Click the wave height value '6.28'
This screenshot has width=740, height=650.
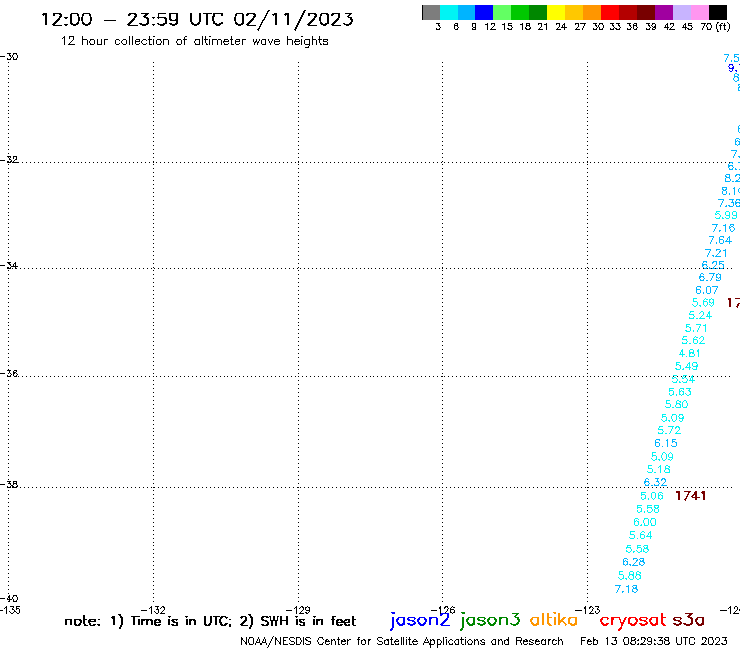633,562
